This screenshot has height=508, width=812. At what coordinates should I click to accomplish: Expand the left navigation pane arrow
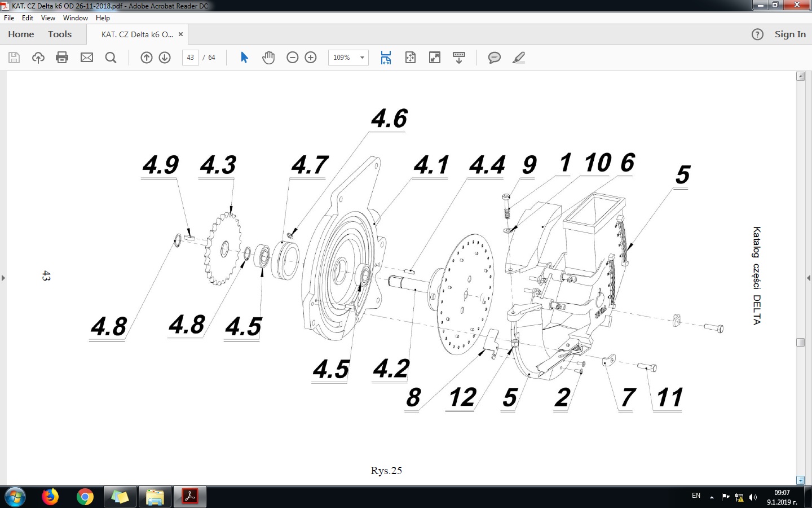click(x=3, y=278)
